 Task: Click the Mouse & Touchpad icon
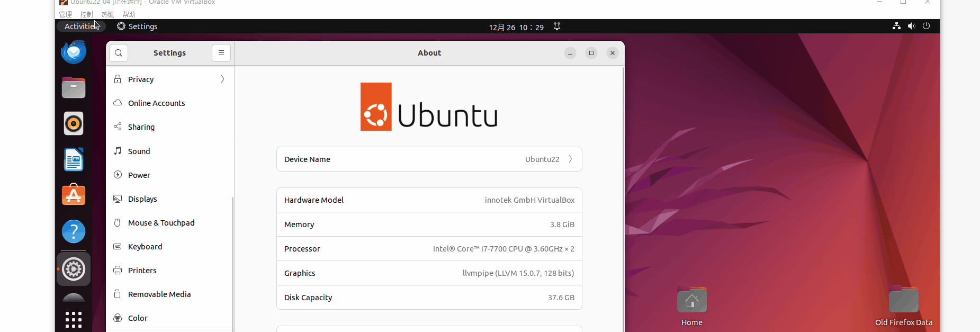tap(118, 222)
